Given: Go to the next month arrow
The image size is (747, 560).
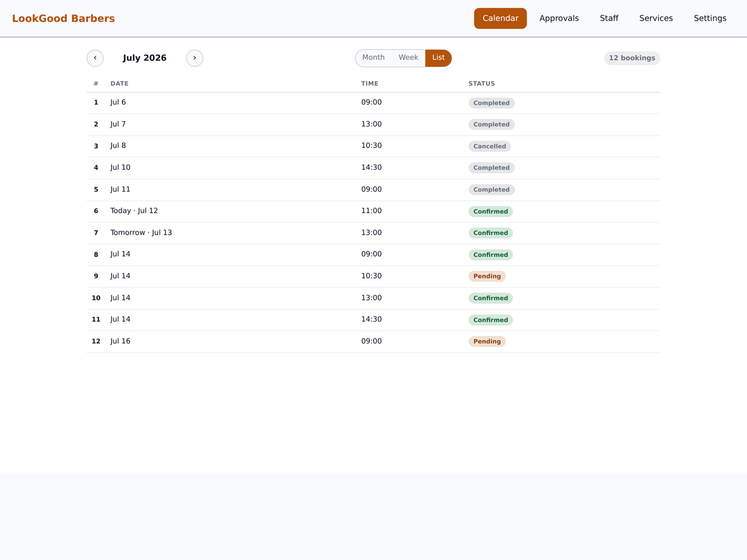Looking at the screenshot, I should click(195, 58).
